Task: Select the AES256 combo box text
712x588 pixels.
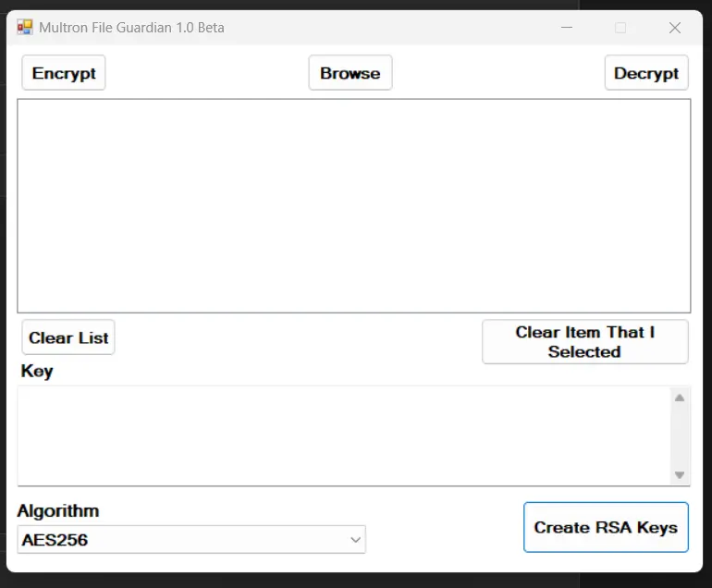Action: pyautogui.click(x=55, y=540)
